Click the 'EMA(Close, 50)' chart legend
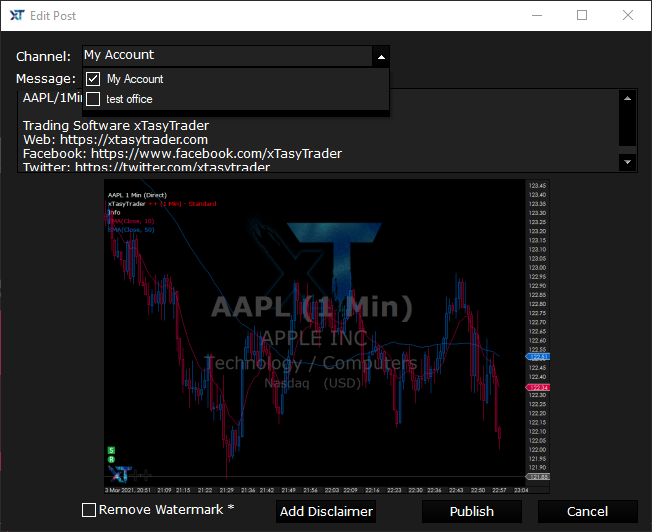652x532 pixels. click(x=131, y=230)
